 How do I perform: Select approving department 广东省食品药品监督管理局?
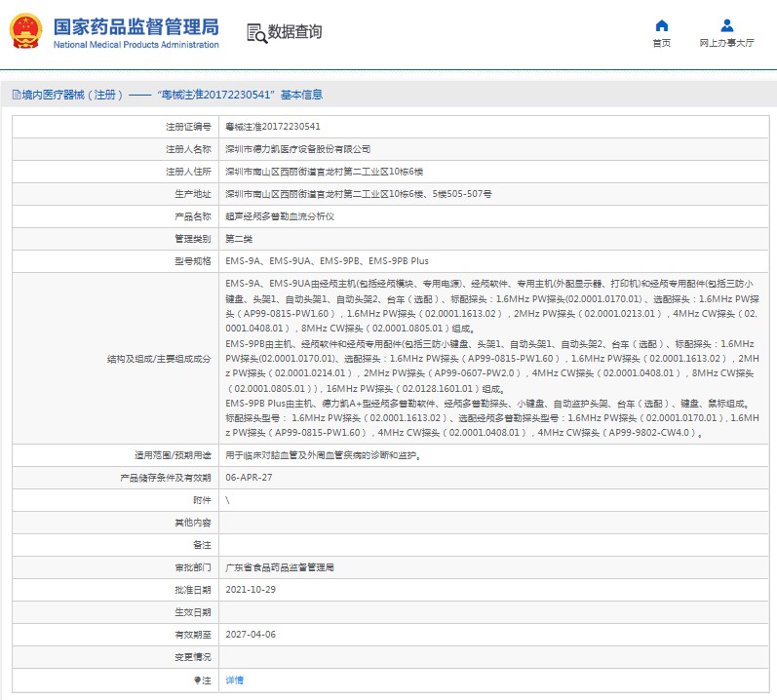(280, 567)
